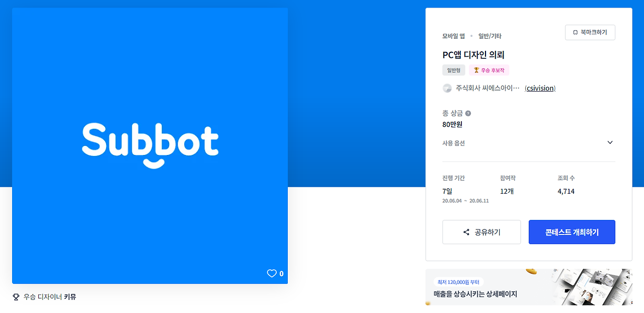Open the 사용 옵션 section label

[453, 143]
